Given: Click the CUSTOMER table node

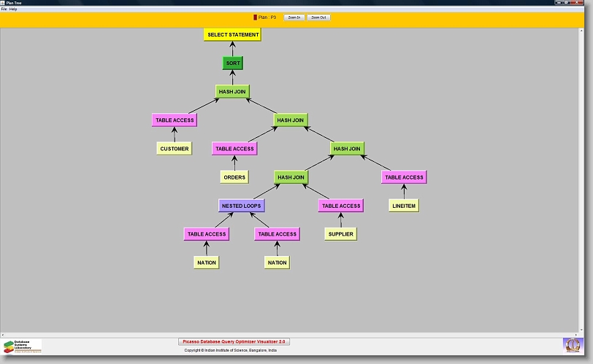Looking at the screenshot, I should click(x=174, y=149).
